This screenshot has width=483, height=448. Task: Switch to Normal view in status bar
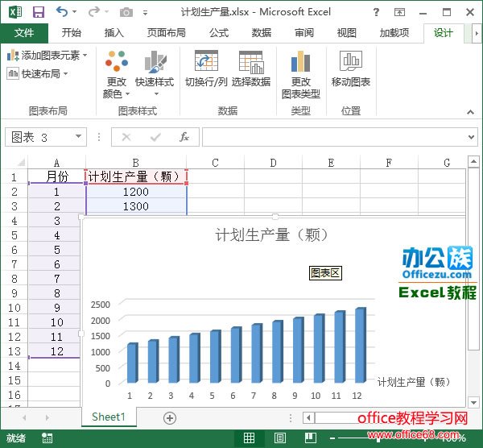(x=250, y=438)
